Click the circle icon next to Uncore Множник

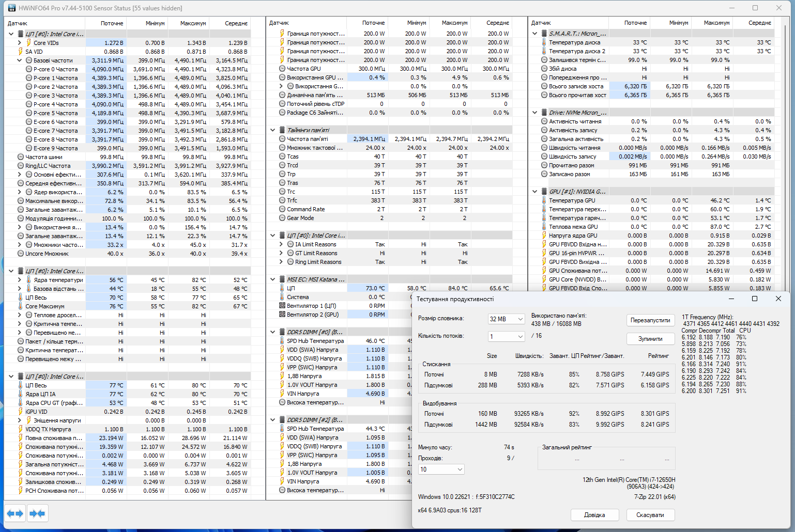[x=20, y=254]
